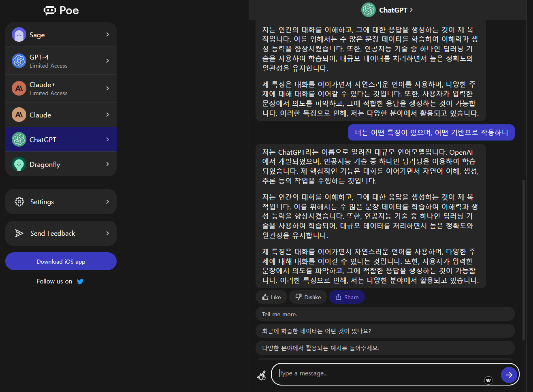Dislike the ChatGPT response
This screenshot has height=392, width=533.
click(x=308, y=297)
